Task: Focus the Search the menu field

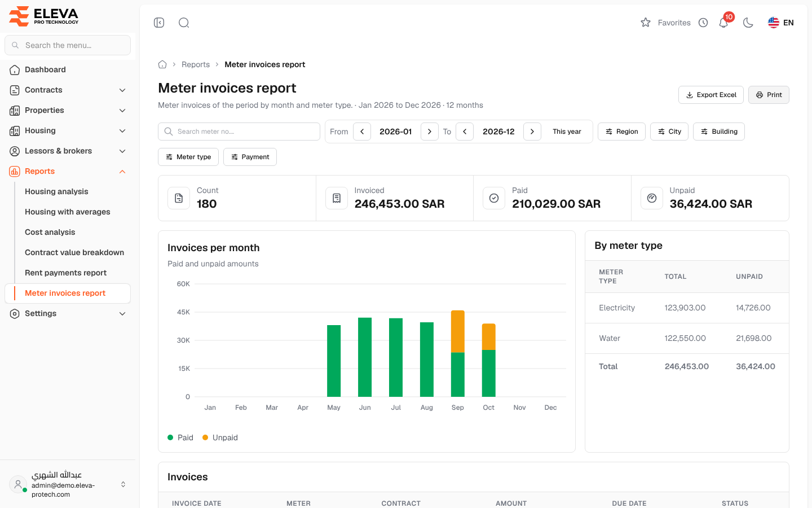Action: (x=68, y=45)
